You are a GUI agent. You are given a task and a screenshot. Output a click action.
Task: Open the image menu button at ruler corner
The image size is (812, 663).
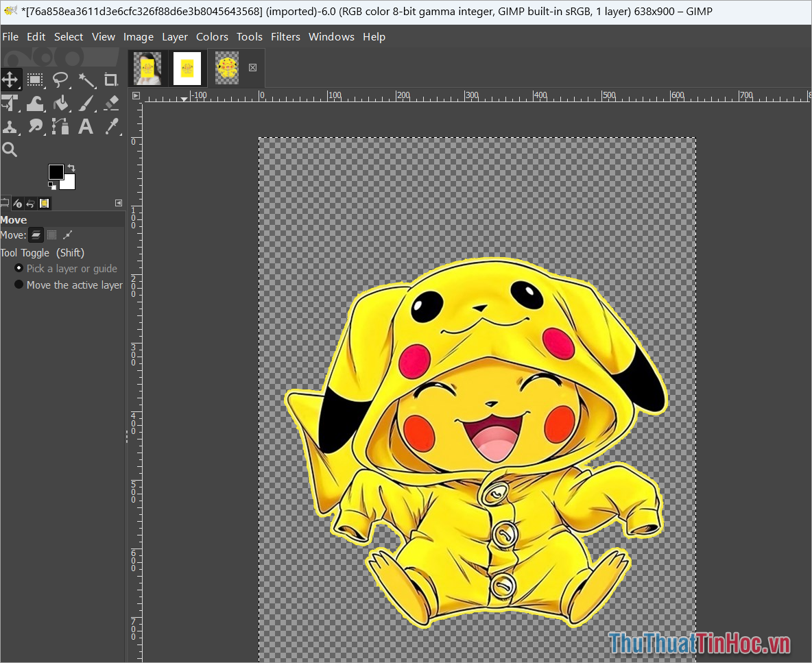coord(136,96)
